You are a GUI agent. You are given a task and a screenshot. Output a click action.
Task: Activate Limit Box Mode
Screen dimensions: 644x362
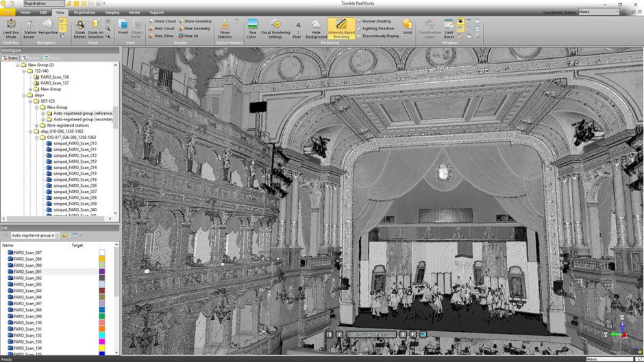(11, 27)
